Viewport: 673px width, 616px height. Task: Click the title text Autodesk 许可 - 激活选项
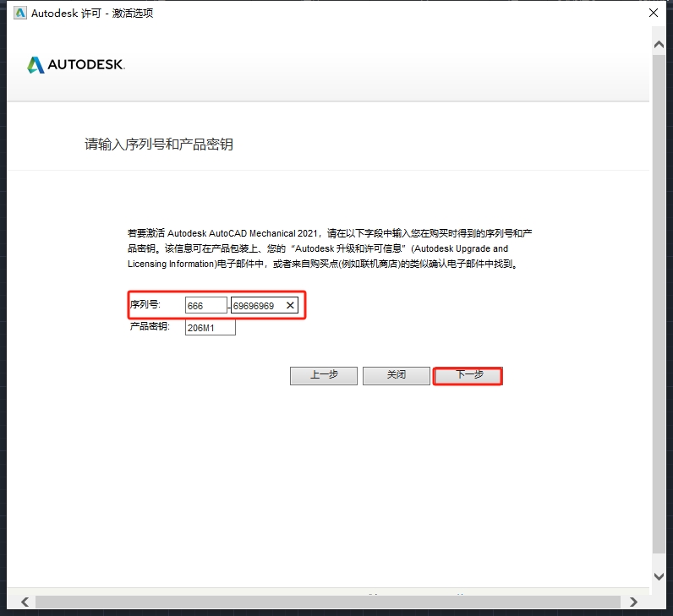coord(92,14)
